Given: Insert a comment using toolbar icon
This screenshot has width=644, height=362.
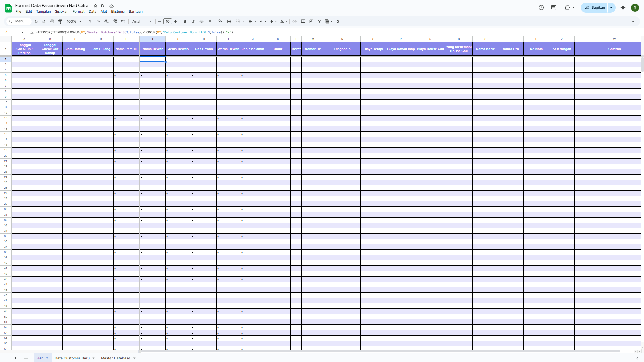Looking at the screenshot, I should click(303, 21).
